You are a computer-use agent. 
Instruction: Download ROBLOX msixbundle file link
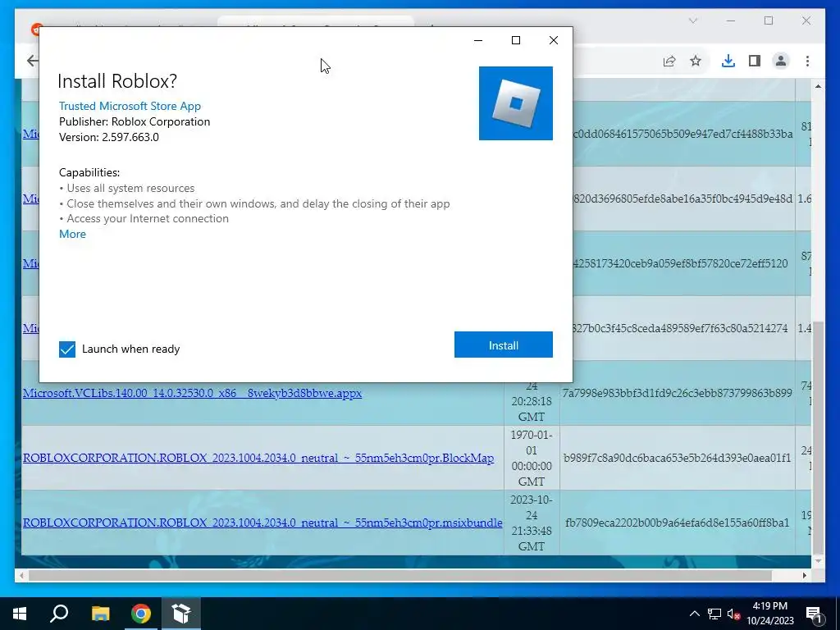pos(262,523)
